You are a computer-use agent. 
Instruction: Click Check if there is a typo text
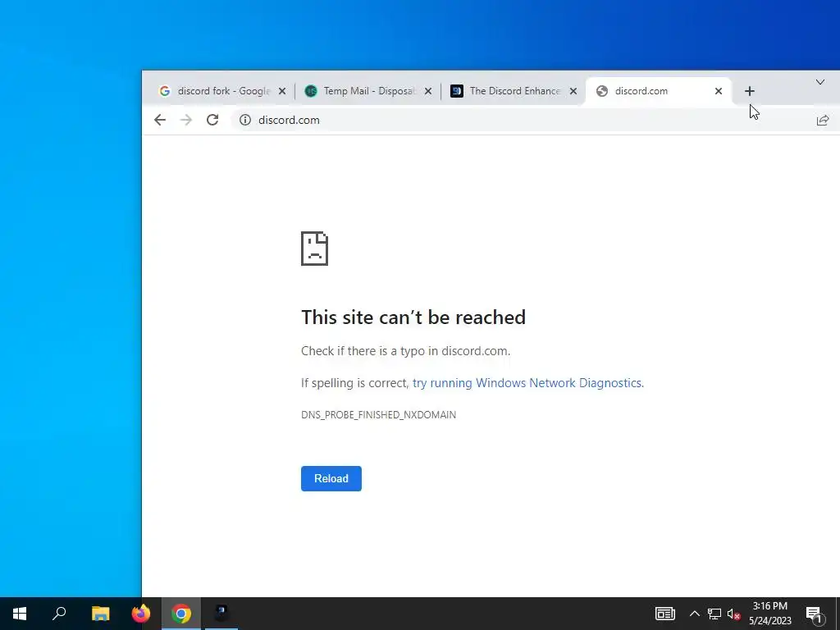[x=405, y=351]
